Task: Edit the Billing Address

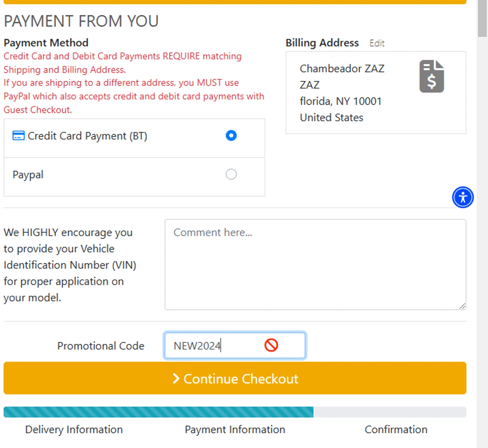Action: (x=377, y=43)
